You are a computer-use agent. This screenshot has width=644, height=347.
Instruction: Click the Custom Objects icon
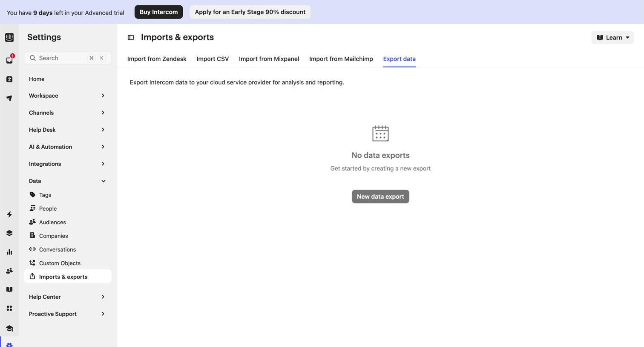32,263
